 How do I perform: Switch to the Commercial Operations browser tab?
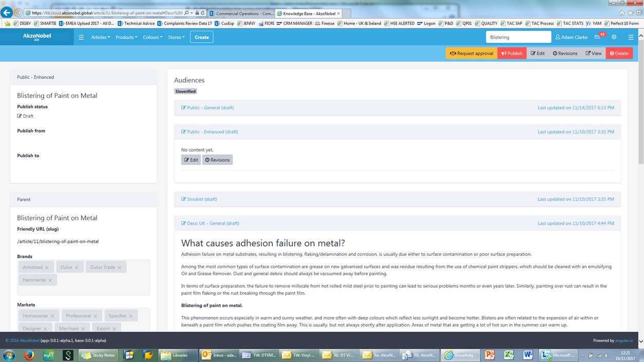click(x=241, y=13)
